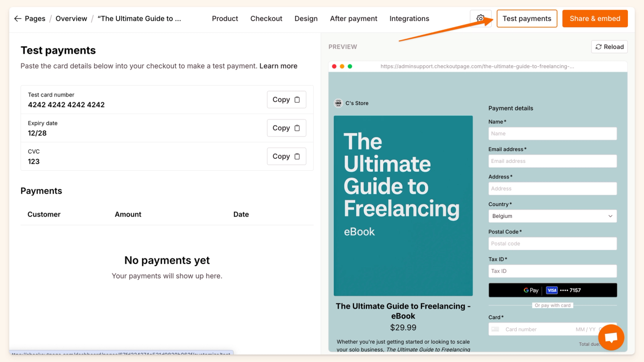644x362 pixels.
Task: Open the settings gear icon
Action: (481, 18)
